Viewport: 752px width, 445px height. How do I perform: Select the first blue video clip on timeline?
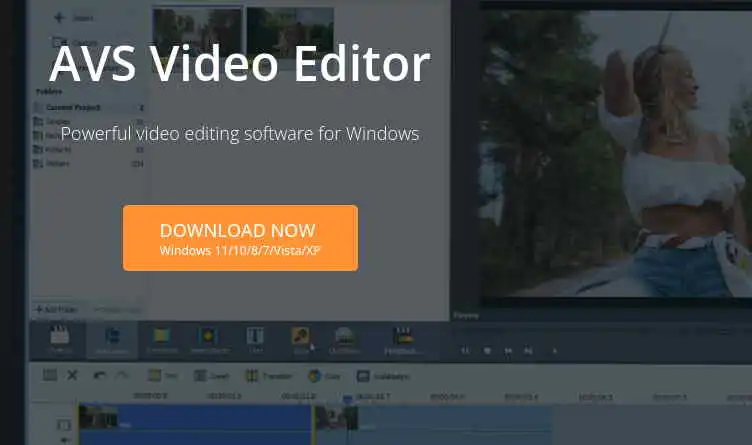pyautogui.click(x=195, y=424)
